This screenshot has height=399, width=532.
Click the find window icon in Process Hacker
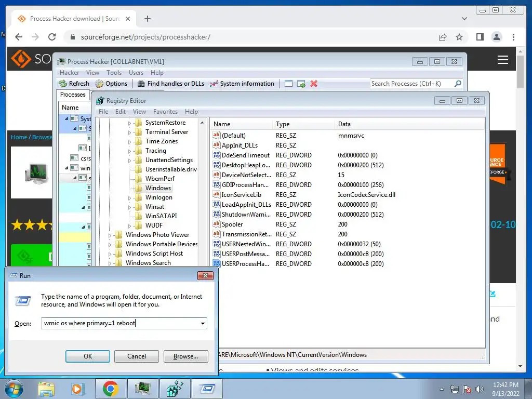coord(288,84)
